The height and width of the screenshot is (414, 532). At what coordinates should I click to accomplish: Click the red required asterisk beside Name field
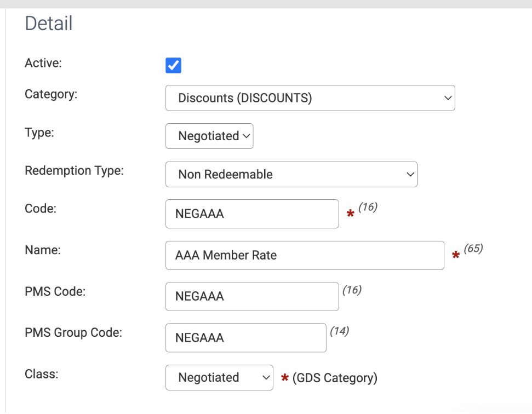(x=456, y=255)
